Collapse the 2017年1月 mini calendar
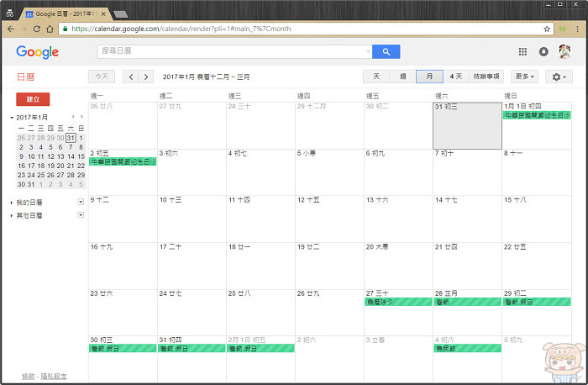 point(12,118)
